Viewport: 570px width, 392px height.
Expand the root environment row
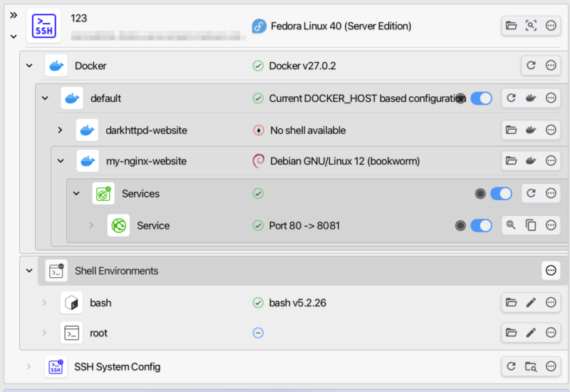[x=44, y=332]
